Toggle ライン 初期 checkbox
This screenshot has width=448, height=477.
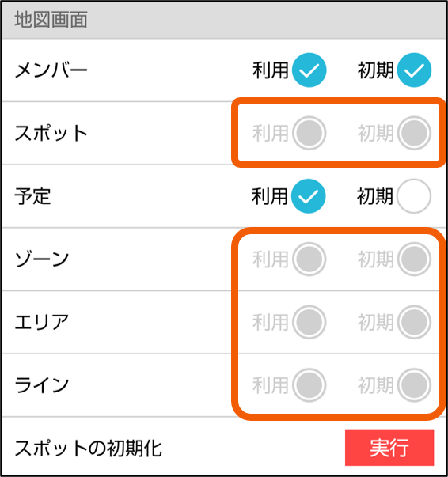414,384
